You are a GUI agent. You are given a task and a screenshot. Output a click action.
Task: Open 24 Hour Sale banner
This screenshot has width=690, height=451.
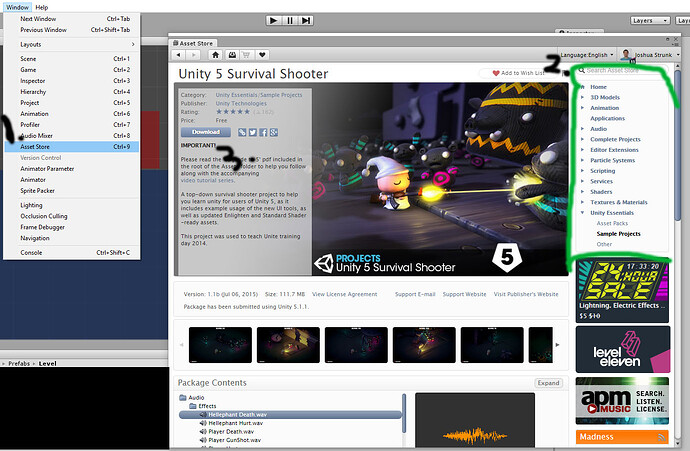[x=622, y=291]
